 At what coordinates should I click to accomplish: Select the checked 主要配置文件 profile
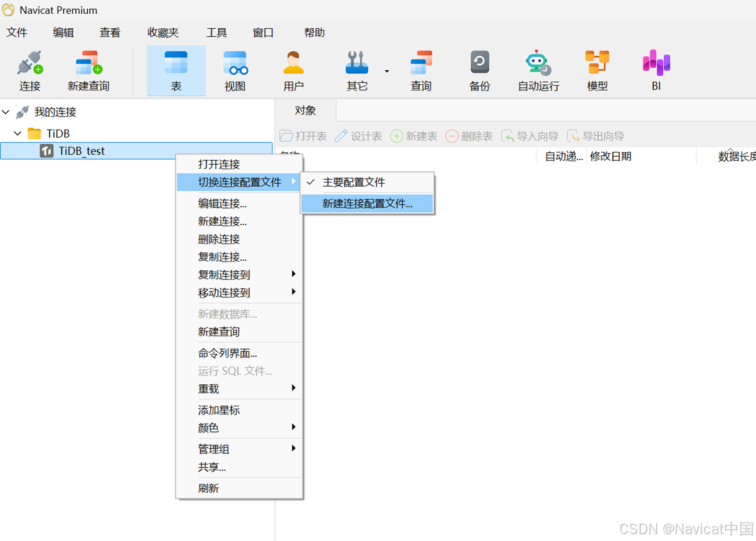click(367, 182)
